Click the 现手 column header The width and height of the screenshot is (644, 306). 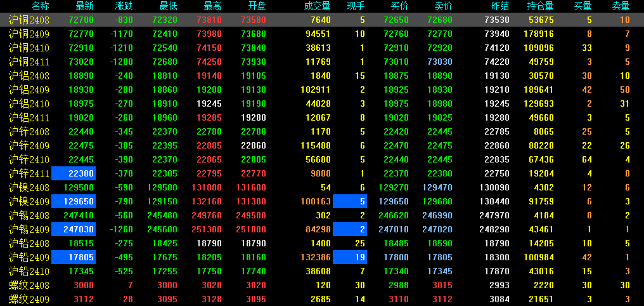tap(356, 6)
